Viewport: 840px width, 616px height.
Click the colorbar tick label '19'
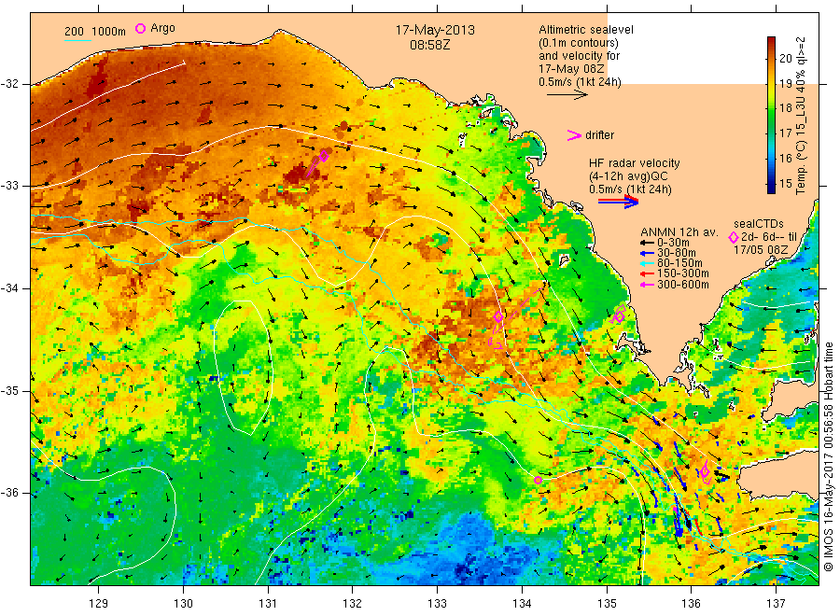(785, 84)
